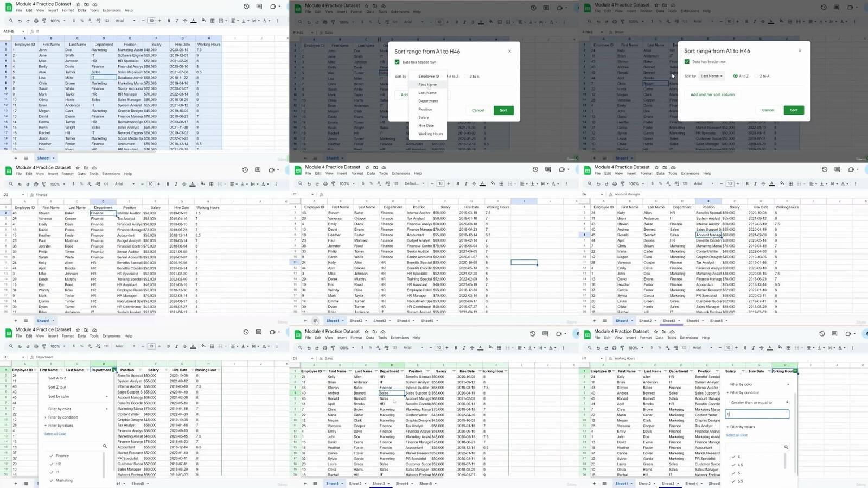Image resolution: width=868 pixels, height=488 pixels.
Task: Add a new sheet in the I11 sheet
Action: coord(304,321)
